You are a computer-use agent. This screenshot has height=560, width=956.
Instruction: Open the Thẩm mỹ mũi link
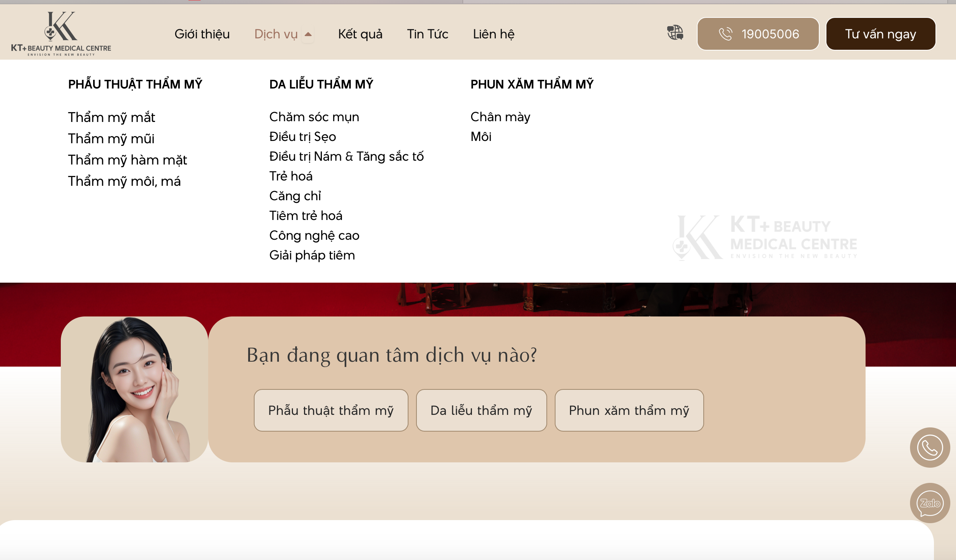coord(111,139)
